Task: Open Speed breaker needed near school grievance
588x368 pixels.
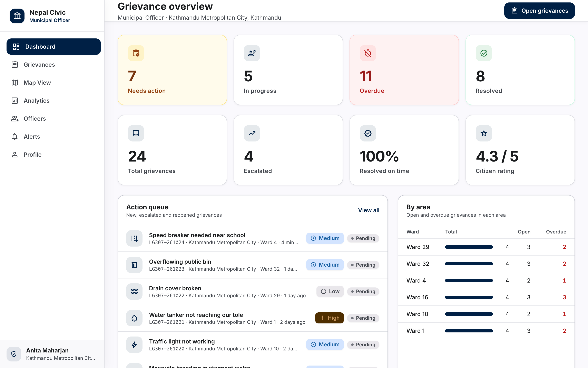Action: coord(252,238)
